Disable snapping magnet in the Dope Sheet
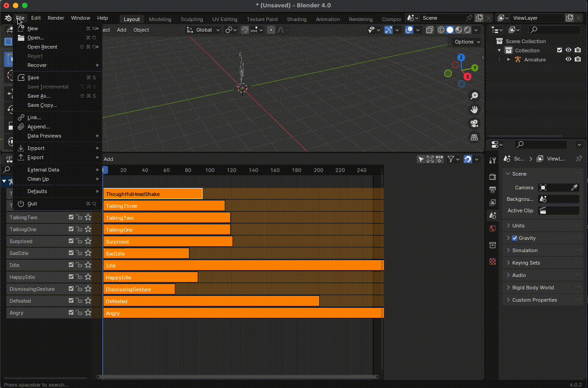Image resolution: width=588 pixels, height=388 pixels. (468, 159)
